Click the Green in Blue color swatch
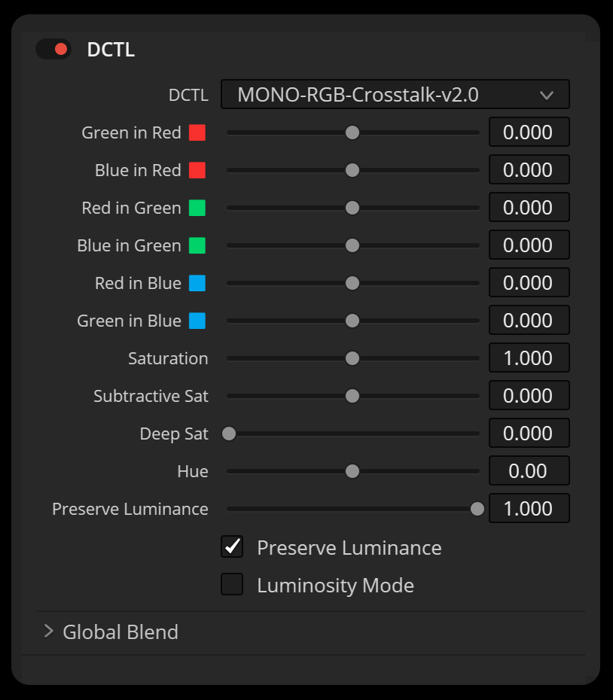Screen dimensions: 613x700 pyautogui.click(x=197, y=321)
